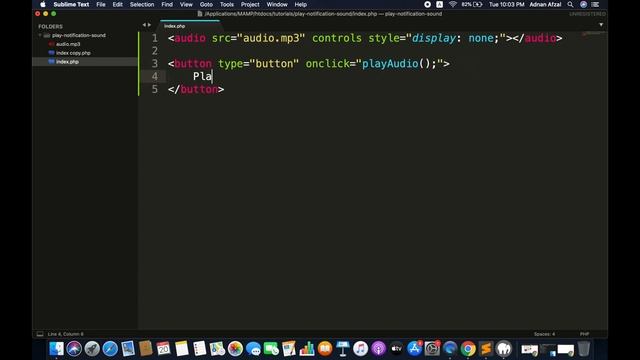Go to the previous tab with left arrow
640x360 pixels.
click(x=144, y=25)
